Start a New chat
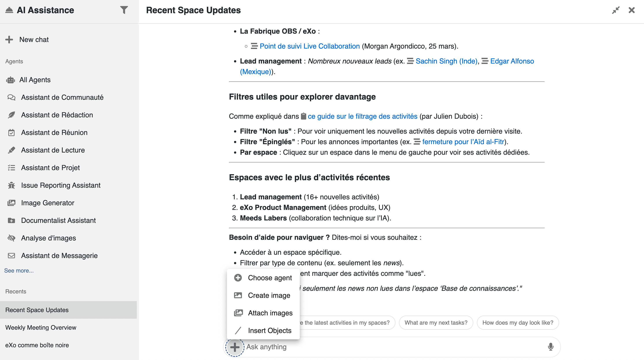 coord(34,40)
